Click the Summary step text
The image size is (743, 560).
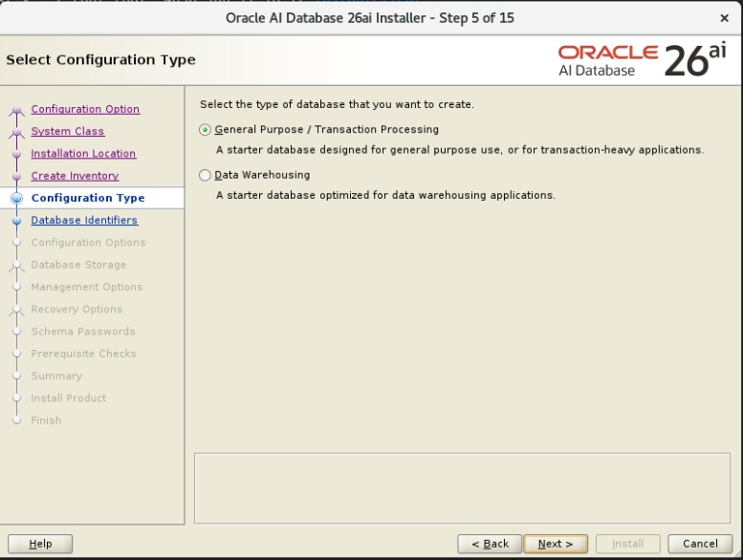tap(56, 376)
